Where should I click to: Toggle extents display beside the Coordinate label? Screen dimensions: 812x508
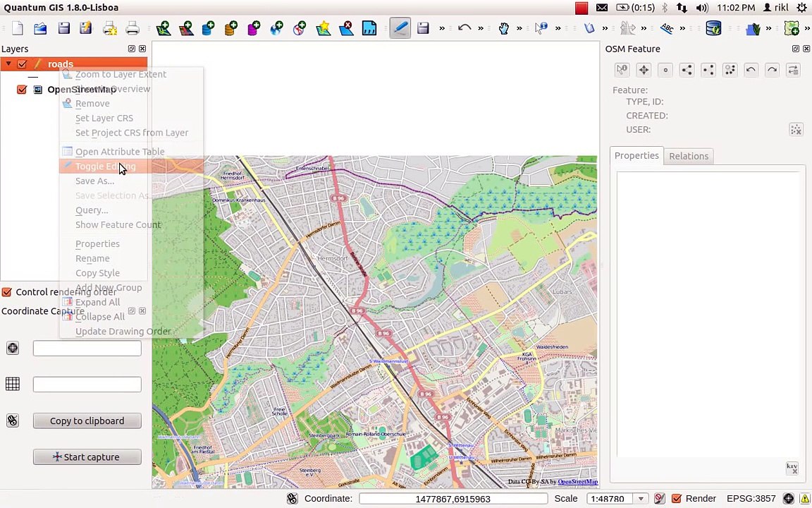pyautogui.click(x=293, y=499)
